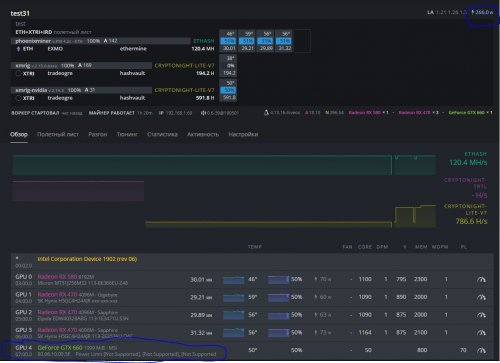
Task: Click the Radeon RX 470 ×3 summary label
Action: coord(419,113)
